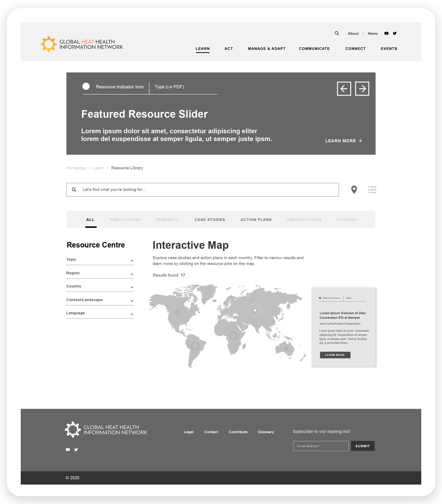Click the footer Twitter icon
Image resolution: width=442 pixels, height=504 pixels.
click(x=76, y=450)
